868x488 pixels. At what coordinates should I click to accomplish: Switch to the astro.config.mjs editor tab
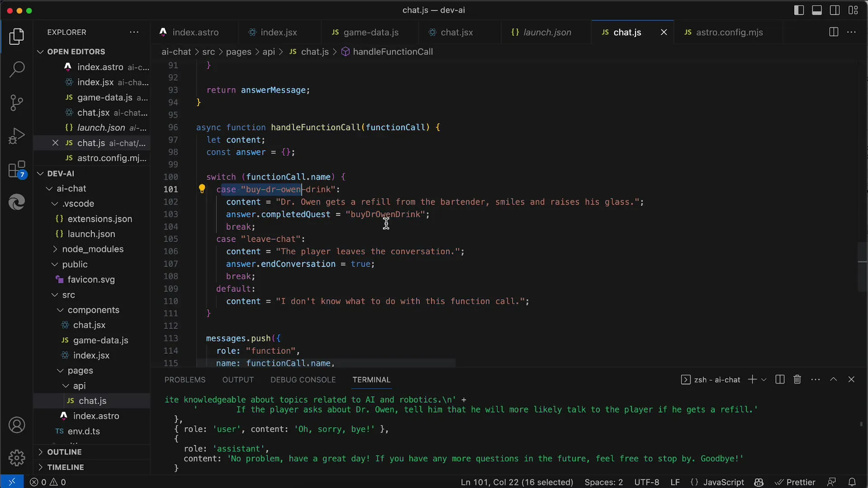[x=729, y=32]
